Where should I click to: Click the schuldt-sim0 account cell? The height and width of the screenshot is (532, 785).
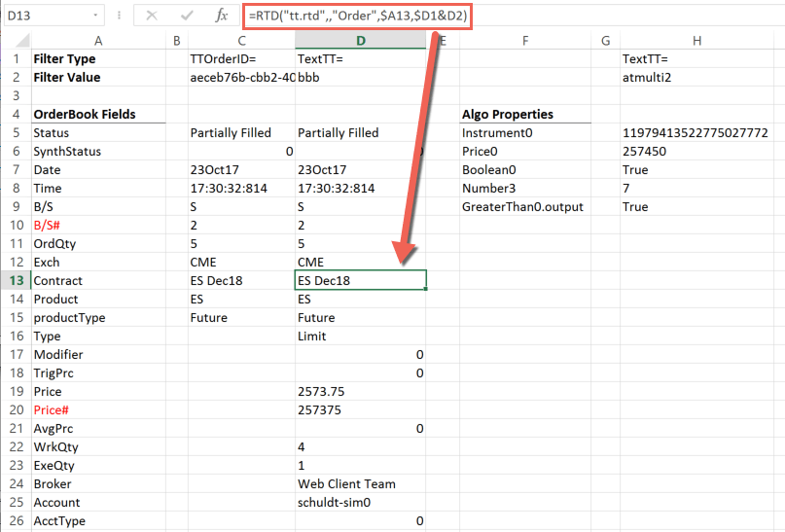[361, 503]
